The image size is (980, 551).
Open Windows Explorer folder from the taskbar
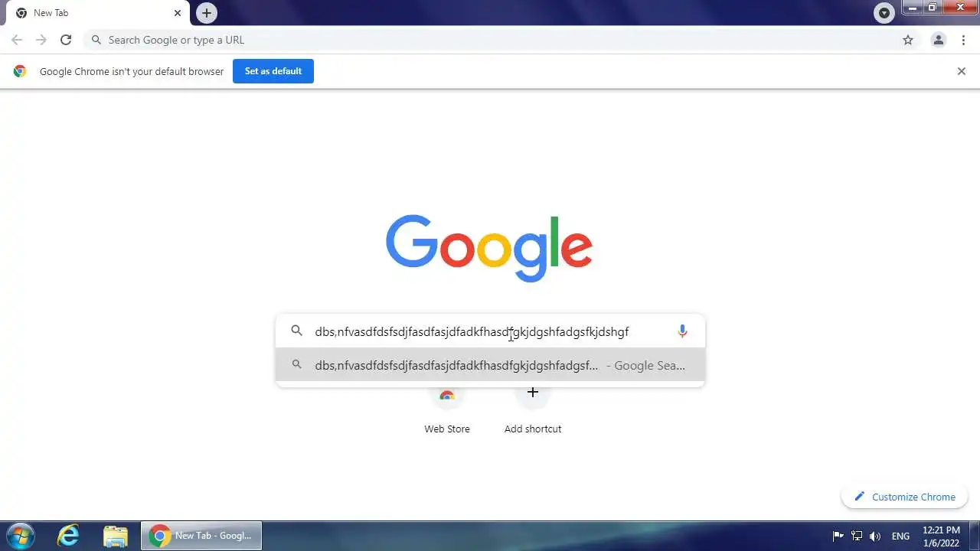tap(115, 536)
